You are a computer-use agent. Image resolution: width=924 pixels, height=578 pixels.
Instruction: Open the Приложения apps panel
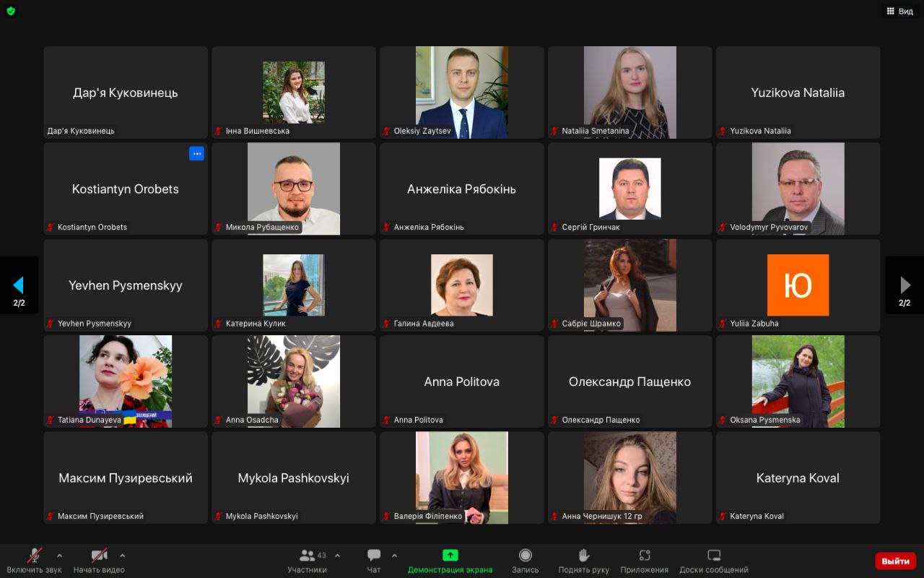(644, 561)
